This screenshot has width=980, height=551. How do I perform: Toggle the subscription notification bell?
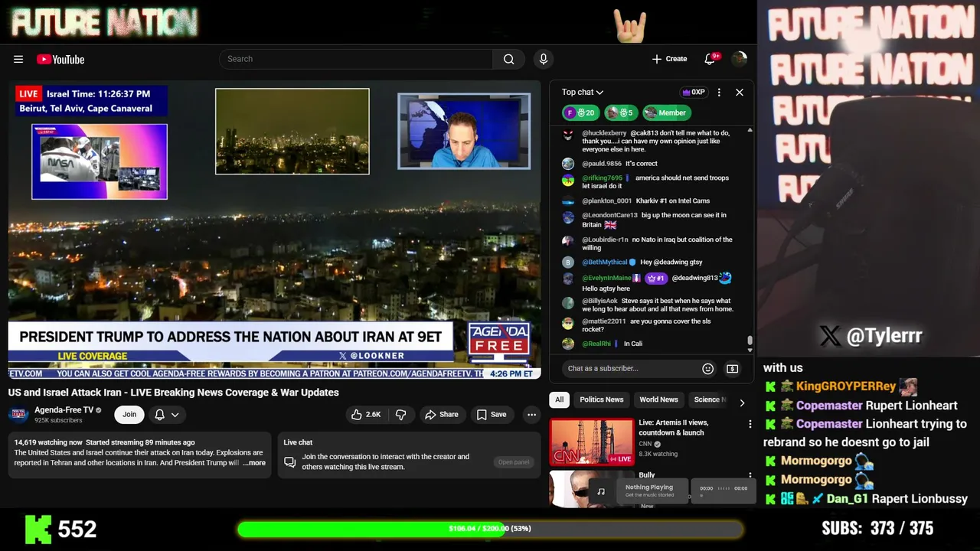coord(159,414)
